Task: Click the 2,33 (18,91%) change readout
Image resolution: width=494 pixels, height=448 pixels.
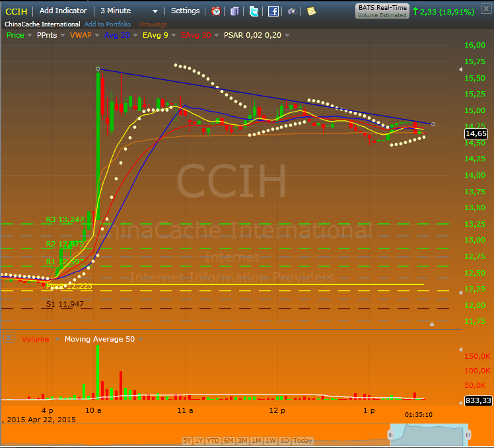Action: 444,12
